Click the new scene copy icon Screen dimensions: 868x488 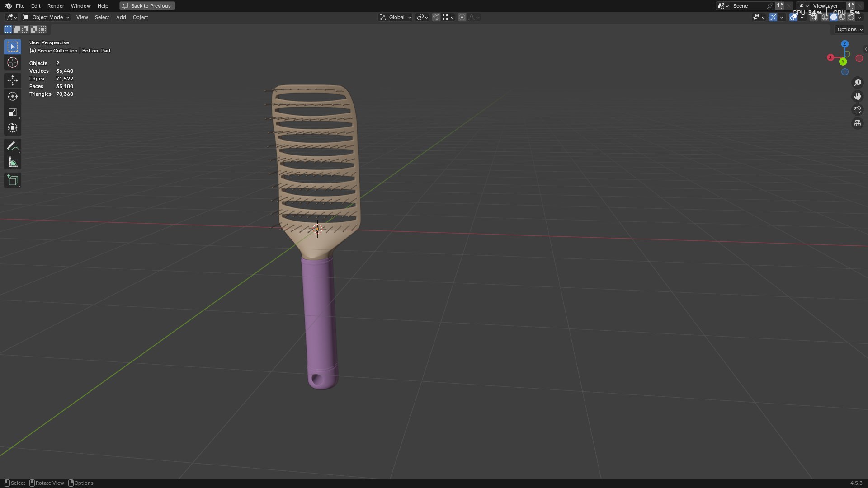tap(780, 6)
